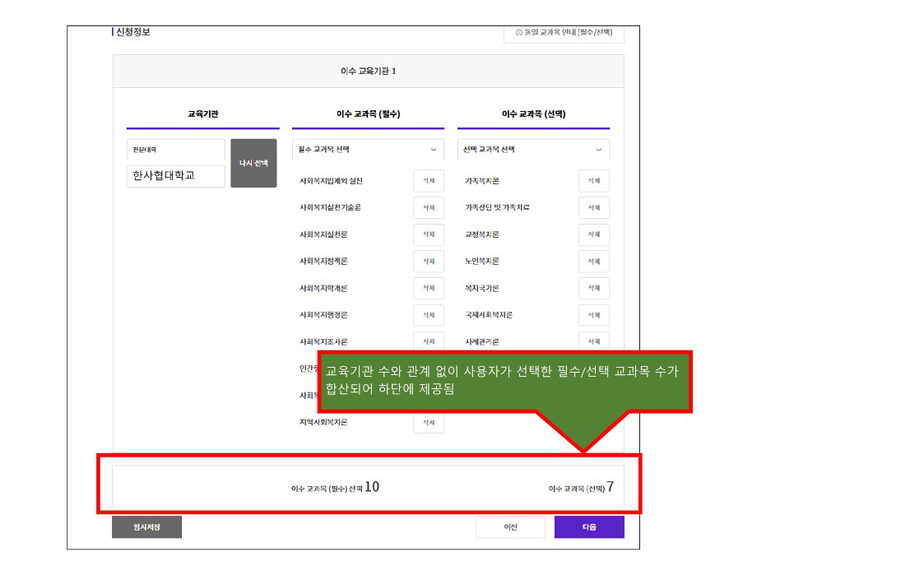Delete the 가족상담 및 가족치료 course
Image resolution: width=924 pixels, height=575 pixels.
594,208
